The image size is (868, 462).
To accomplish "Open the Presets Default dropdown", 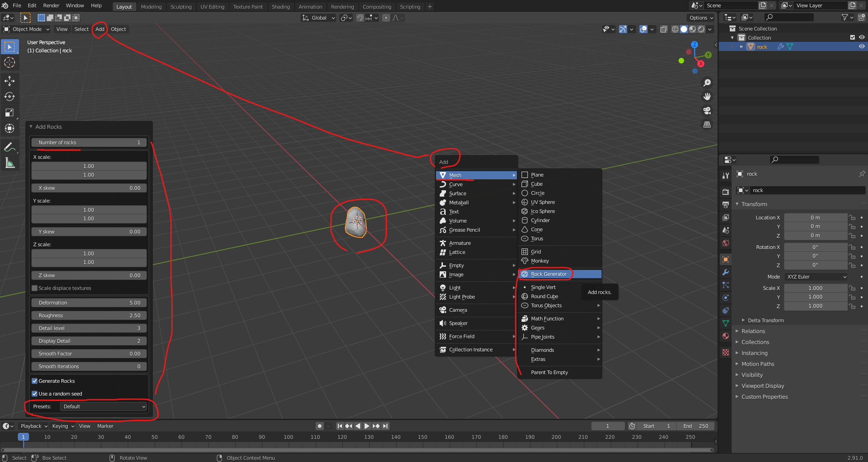I will pos(104,406).
